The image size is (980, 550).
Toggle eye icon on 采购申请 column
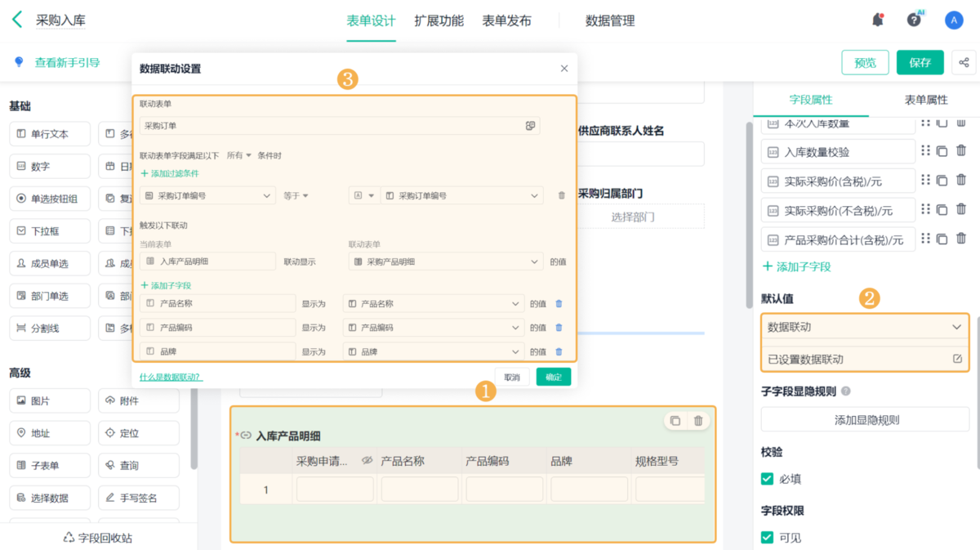click(x=367, y=461)
